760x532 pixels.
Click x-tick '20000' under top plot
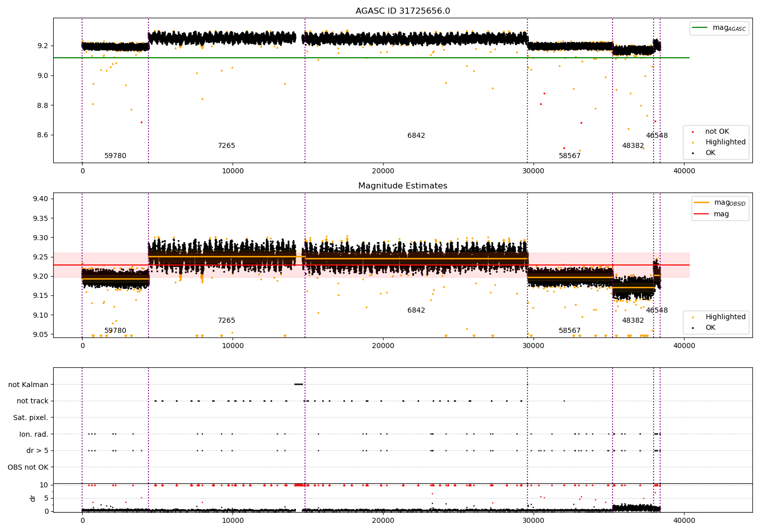coord(383,171)
